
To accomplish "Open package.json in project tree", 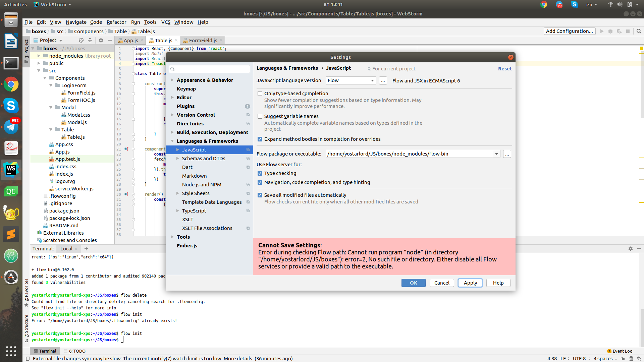I will tap(64, 211).
